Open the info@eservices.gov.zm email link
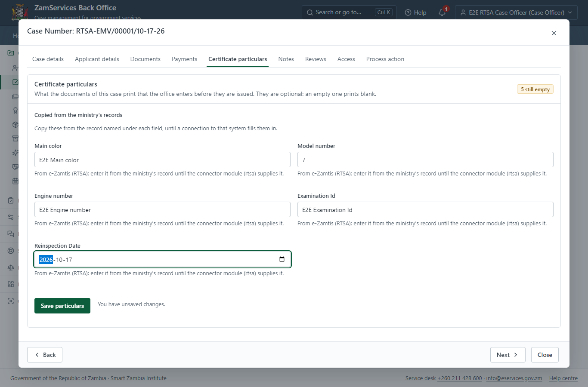 point(514,378)
